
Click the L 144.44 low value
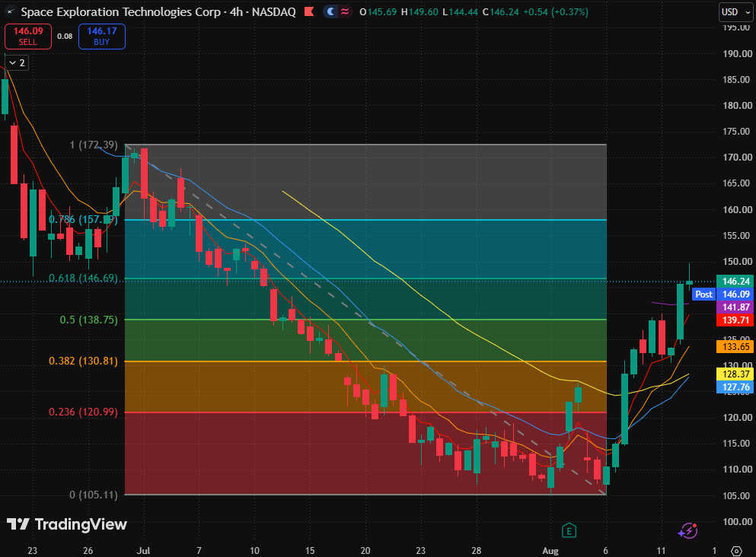[461, 12]
